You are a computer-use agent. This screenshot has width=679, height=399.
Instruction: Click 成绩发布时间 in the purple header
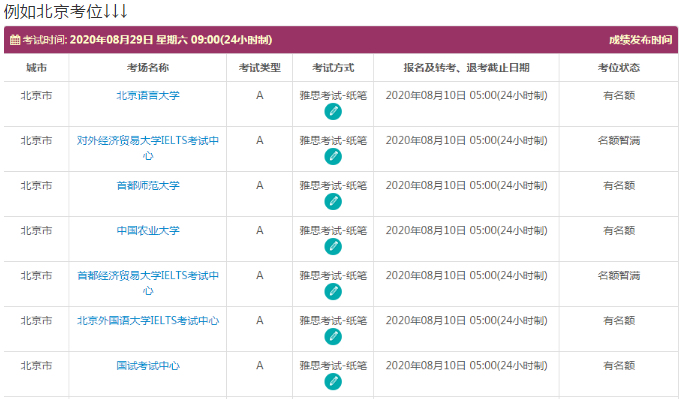pyautogui.click(x=640, y=40)
